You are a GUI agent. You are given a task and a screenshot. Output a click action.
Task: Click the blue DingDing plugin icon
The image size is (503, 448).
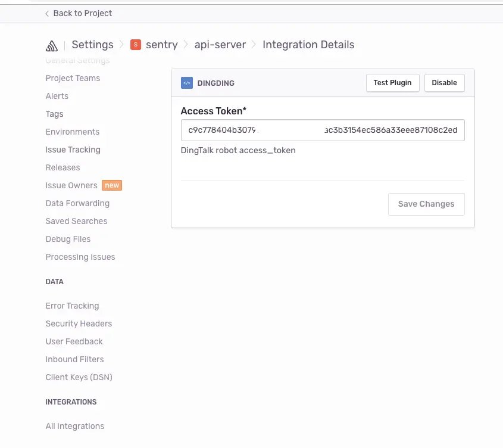pyautogui.click(x=187, y=83)
